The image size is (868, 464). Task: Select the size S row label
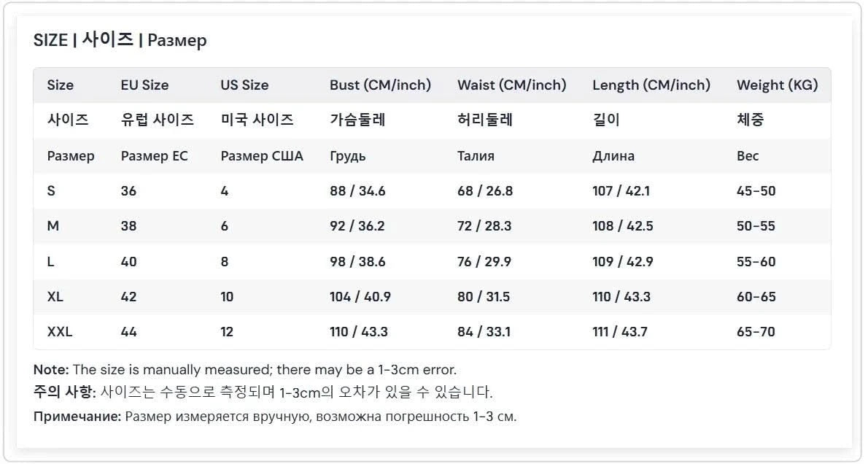pyautogui.click(x=51, y=190)
